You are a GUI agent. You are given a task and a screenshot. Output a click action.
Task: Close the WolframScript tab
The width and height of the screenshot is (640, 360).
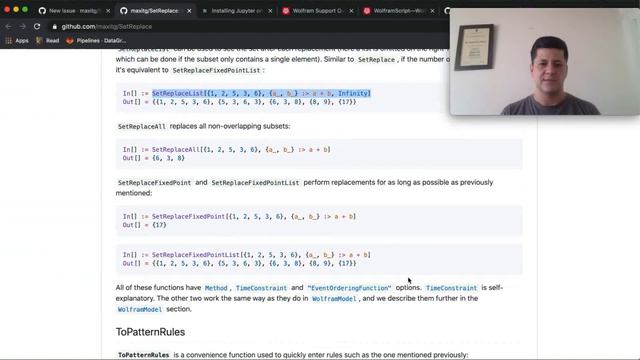[432, 11]
